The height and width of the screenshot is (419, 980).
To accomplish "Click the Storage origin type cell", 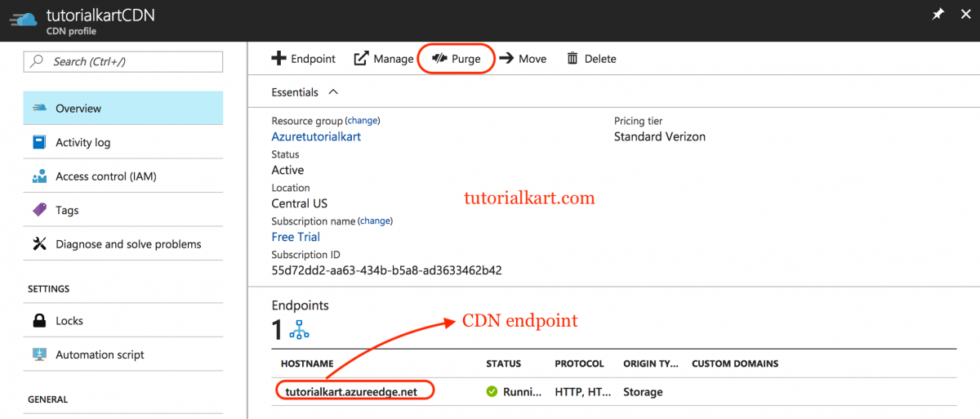I will [643, 392].
